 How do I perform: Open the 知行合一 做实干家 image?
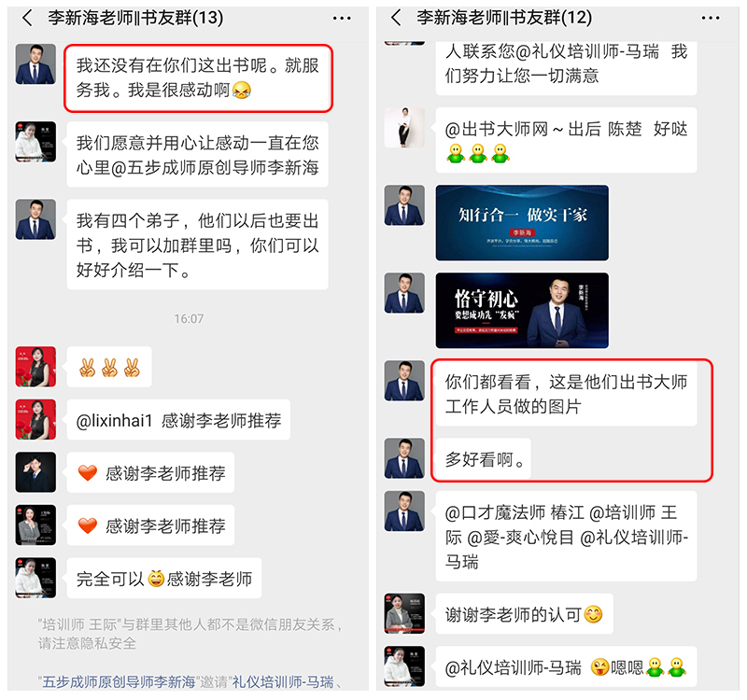tap(522, 223)
